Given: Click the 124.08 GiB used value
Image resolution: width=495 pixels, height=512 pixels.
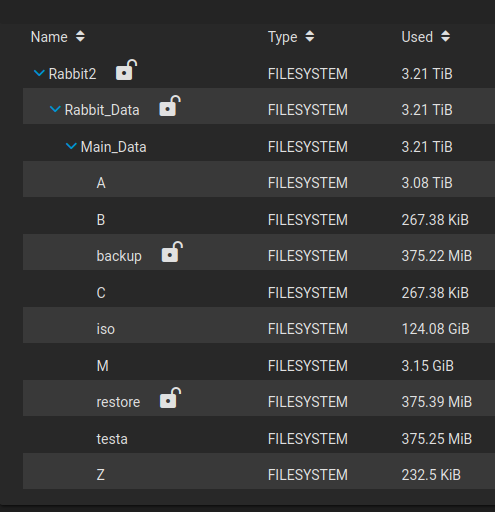Looking at the screenshot, I should click(435, 329).
